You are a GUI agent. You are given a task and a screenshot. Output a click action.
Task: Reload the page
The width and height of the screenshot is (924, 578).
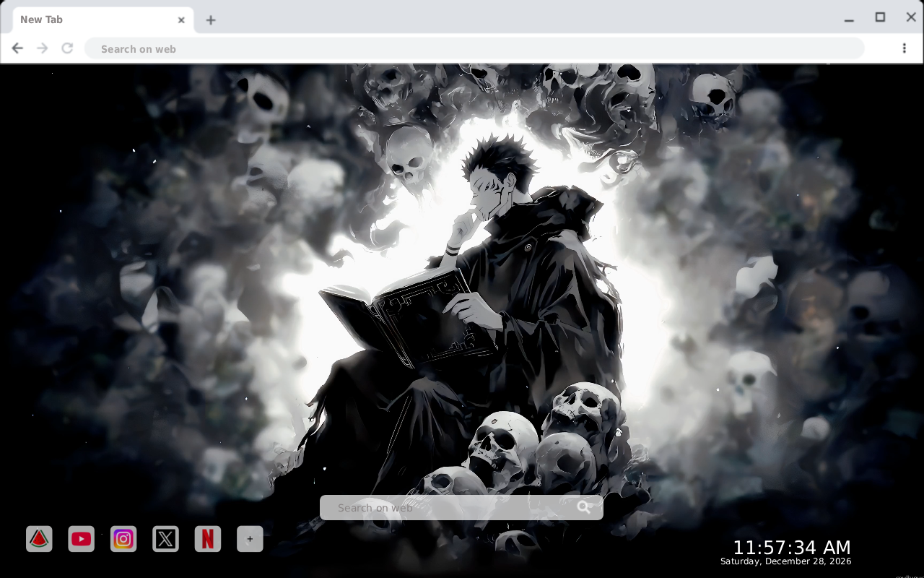tap(67, 48)
